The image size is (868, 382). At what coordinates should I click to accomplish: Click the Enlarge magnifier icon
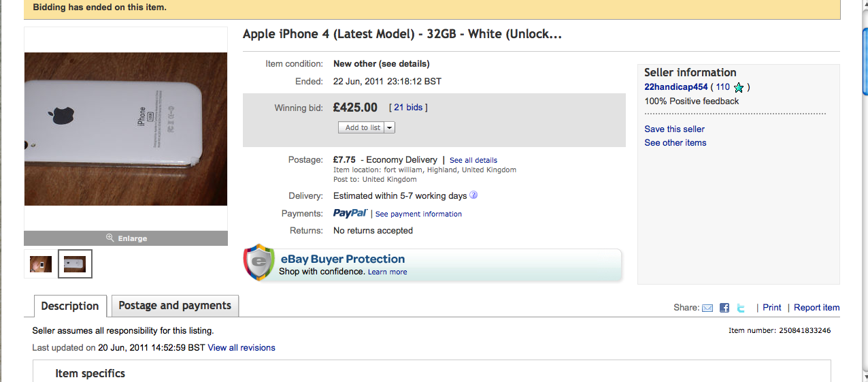pos(110,238)
